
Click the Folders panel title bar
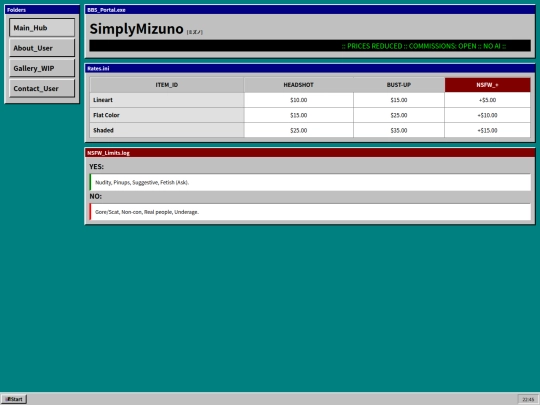pos(42,10)
